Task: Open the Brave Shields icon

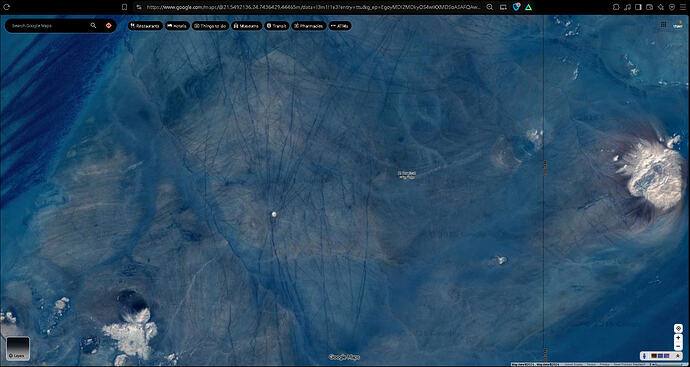Action: (x=517, y=7)
